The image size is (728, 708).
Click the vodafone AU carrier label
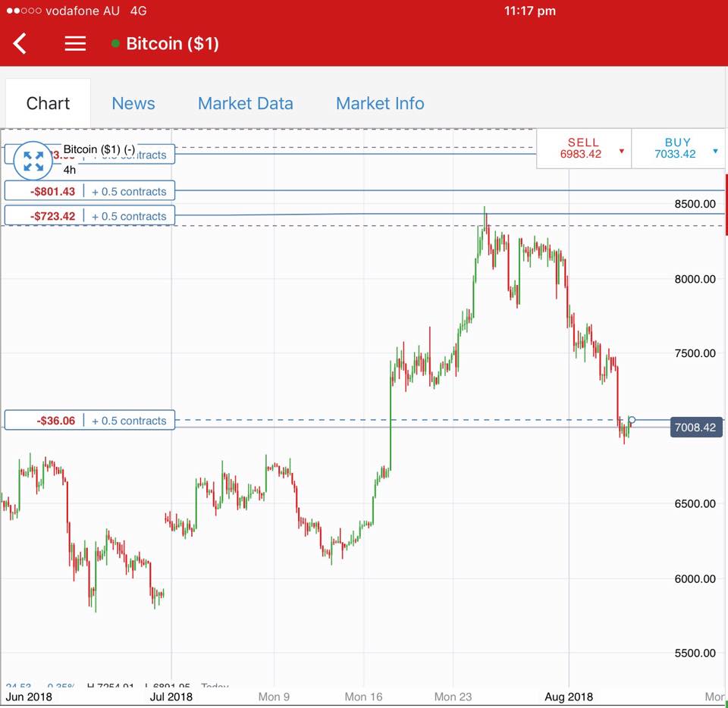[83, 11]
